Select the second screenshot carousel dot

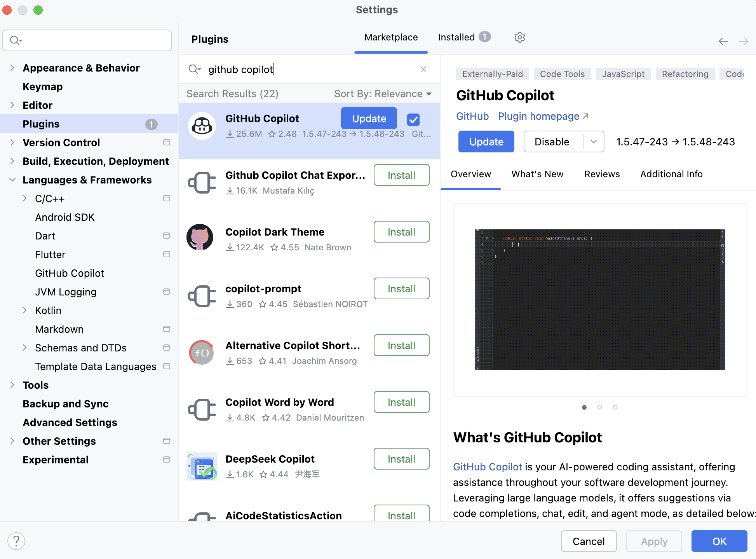pyautogui.click(x=599, y=407)
